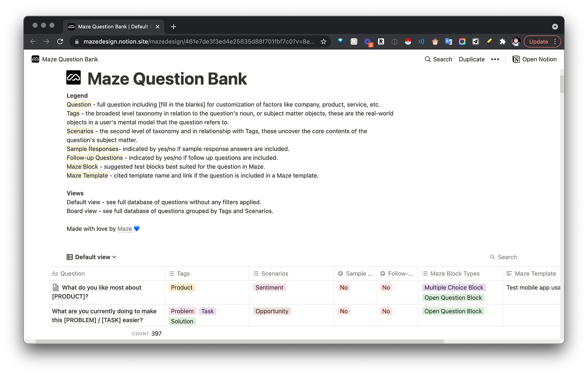Click the vertical page scrollbar
The image size is (588, 375).
(562, 84)
